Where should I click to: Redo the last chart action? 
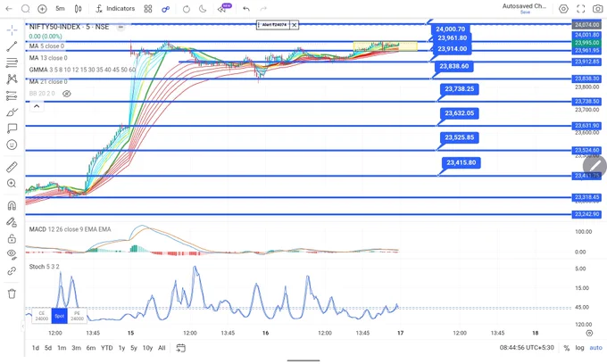[263, 9]
